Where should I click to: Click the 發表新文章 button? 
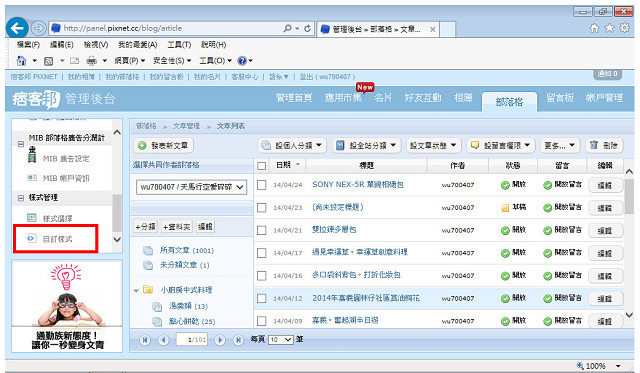tap(164, 145)
